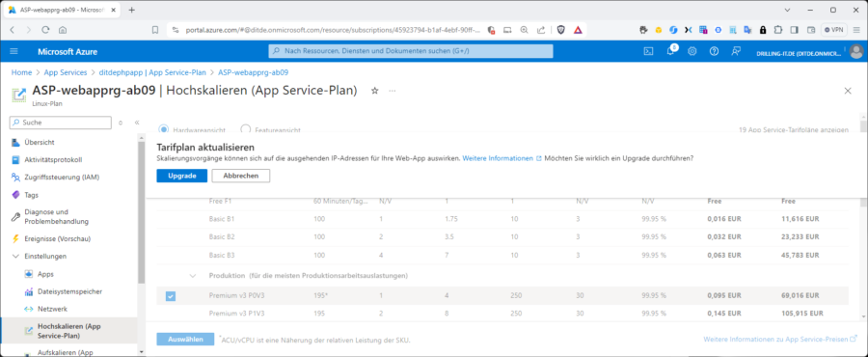The width and height of the screenshot is (868, 357).
Task: Favorite the plan with the star icon
Action: tap(375, 91)
